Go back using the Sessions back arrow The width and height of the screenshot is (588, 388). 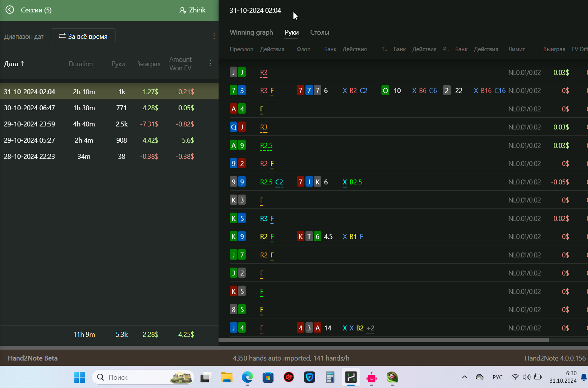pos(10,10)
